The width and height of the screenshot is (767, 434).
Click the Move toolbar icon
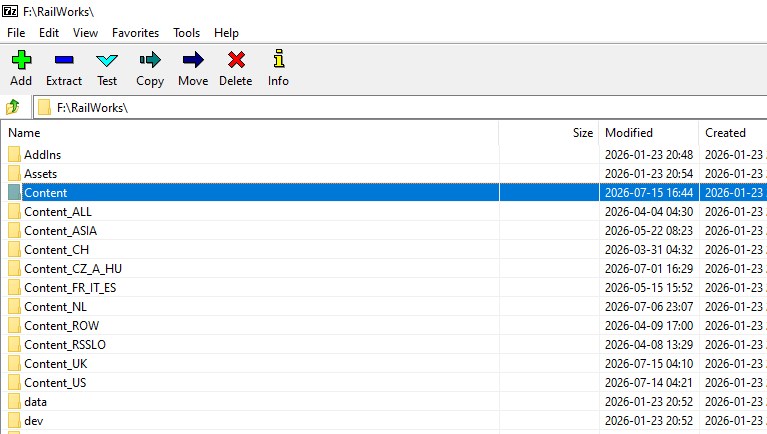click(x=193, y=60)
